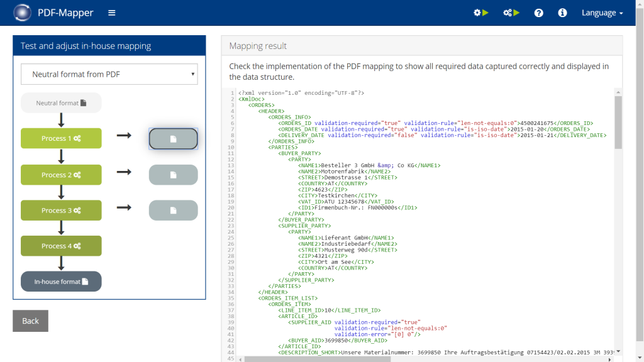This screenshot has height=362, width=644.
Task: Click the horizontal scrollbar thumb of the XML viewer
Action: pyautogui.click(x=318, y=359)
